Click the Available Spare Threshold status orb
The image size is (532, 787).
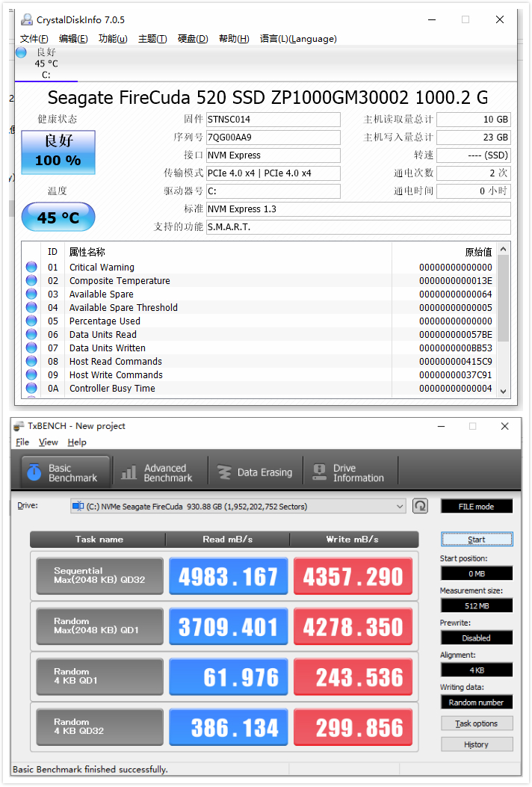click(31, 307)
